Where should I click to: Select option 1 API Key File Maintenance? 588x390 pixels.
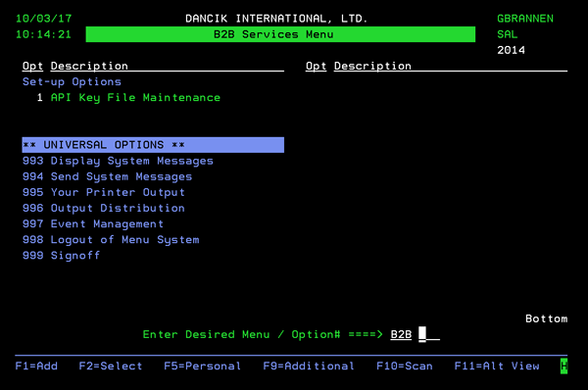(x=128, y=98)
